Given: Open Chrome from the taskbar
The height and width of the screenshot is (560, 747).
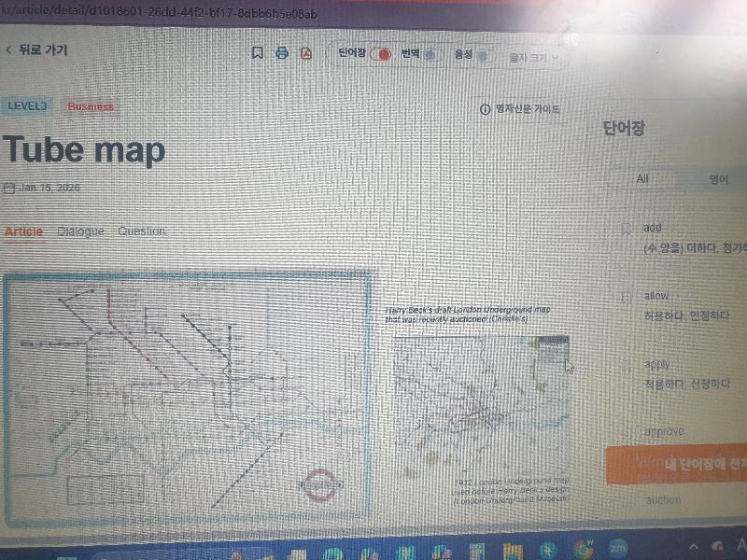Looking at the screenshot, I should 585,547.
